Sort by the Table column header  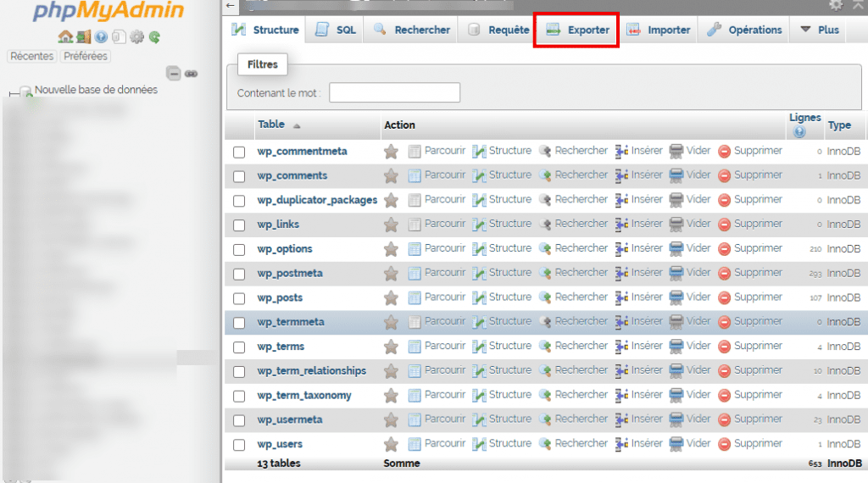click(271, 125)
